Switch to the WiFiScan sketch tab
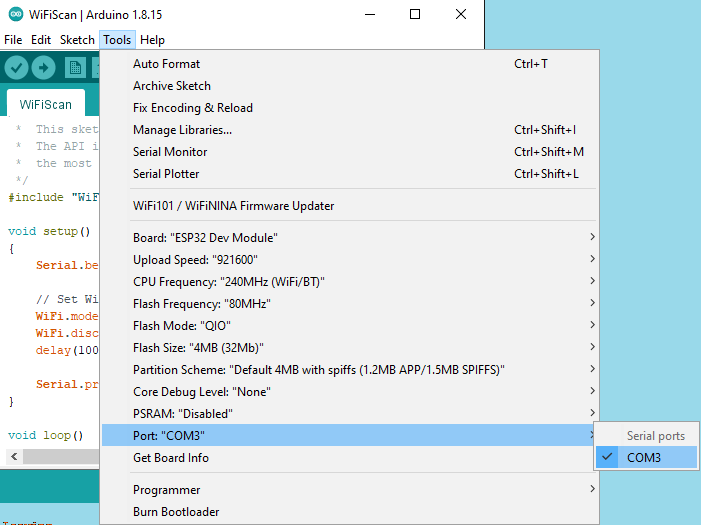701x525 pixels. (46, 104)
